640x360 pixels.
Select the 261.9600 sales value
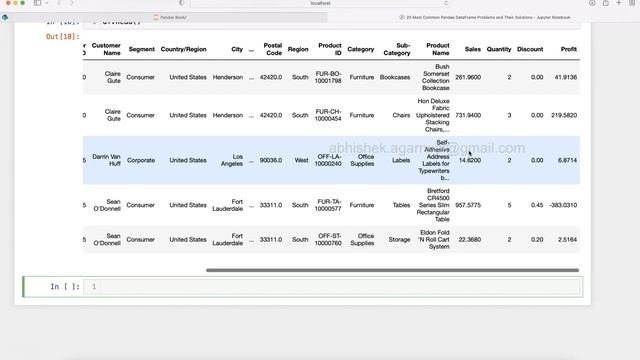click(468, 77)
